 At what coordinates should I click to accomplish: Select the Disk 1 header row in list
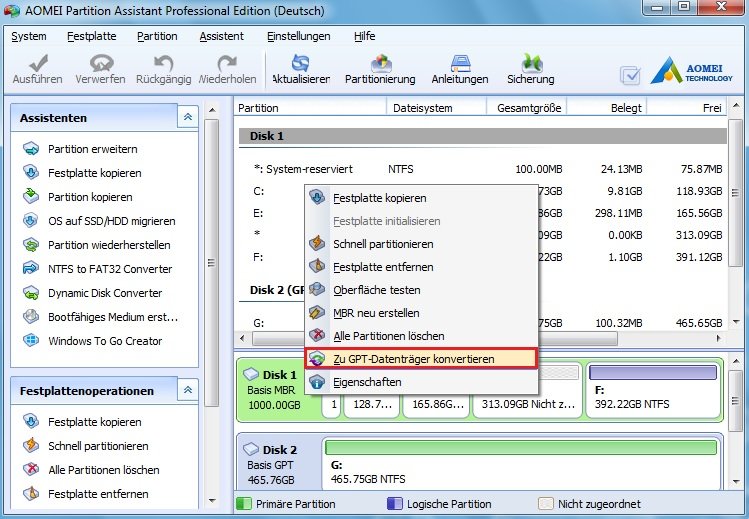(482, 136)
